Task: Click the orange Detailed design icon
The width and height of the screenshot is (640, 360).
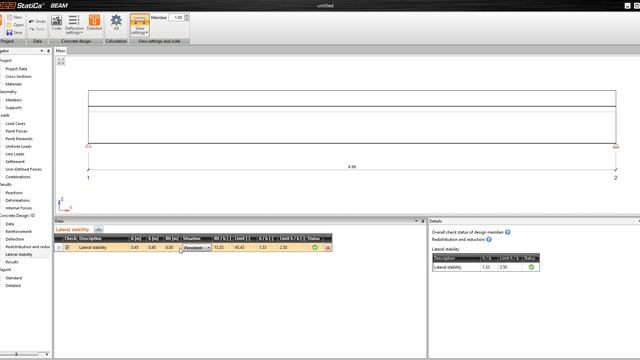Action: (x=94, y=23)
